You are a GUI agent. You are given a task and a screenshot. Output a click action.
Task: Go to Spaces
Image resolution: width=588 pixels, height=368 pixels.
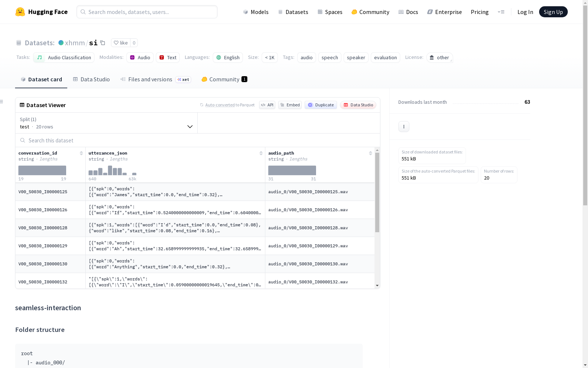point(330,12)
